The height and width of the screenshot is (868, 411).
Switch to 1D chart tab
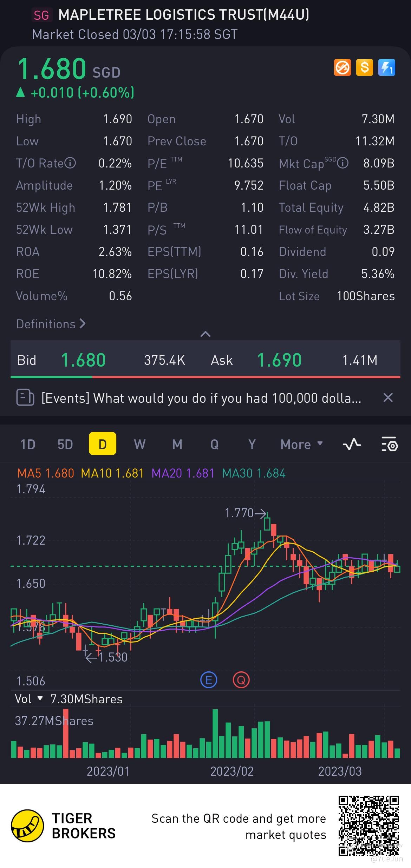[x=28, y=445]
